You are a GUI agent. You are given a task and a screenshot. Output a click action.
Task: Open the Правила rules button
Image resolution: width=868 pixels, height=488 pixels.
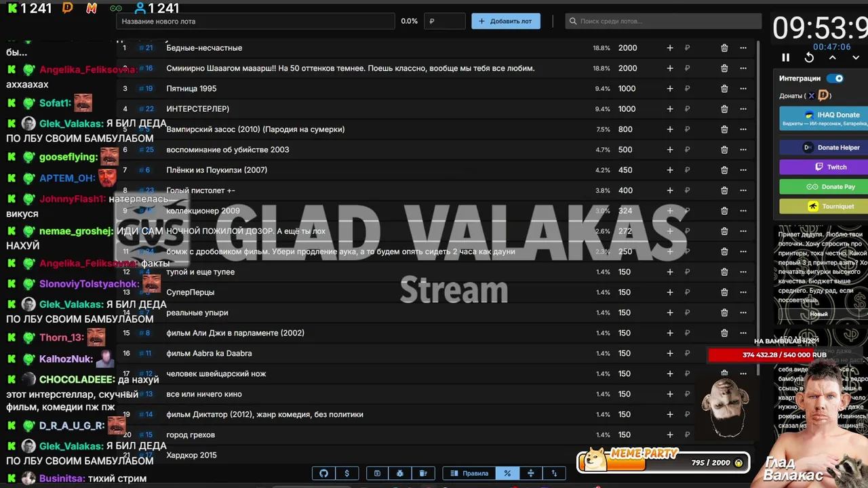[469, 473]
